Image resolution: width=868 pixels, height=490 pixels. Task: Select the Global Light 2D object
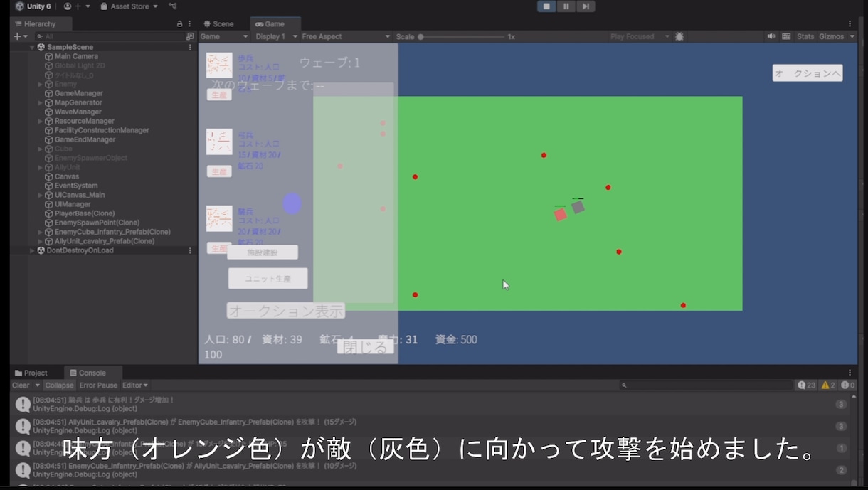click(x=80, y=65)
